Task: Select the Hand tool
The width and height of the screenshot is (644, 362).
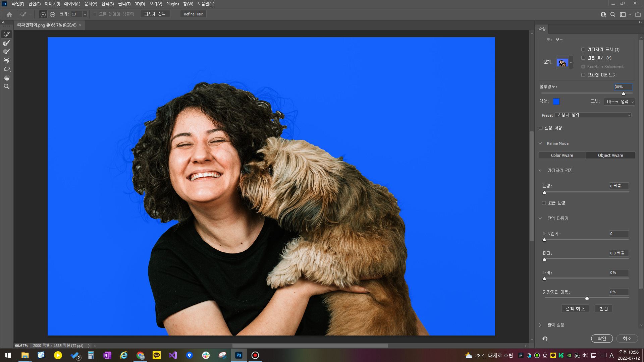Action: coord(7,78)
